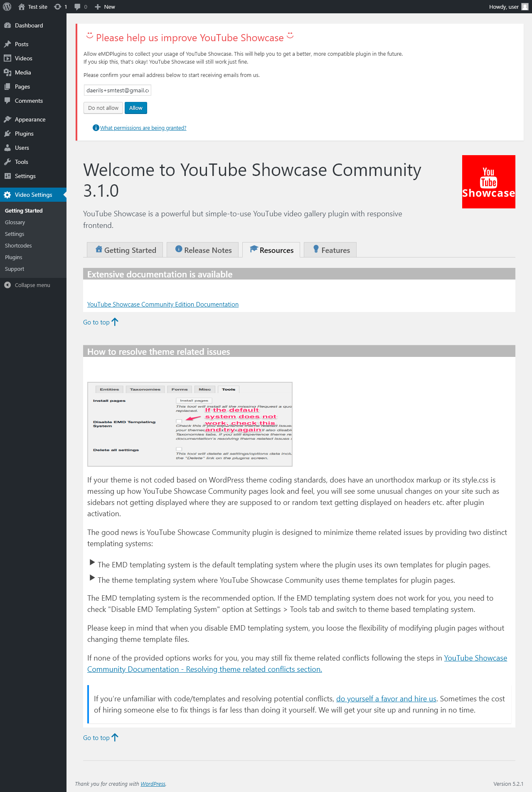
Task: Click the user avatar icon
Action: (x=525, y=7)
